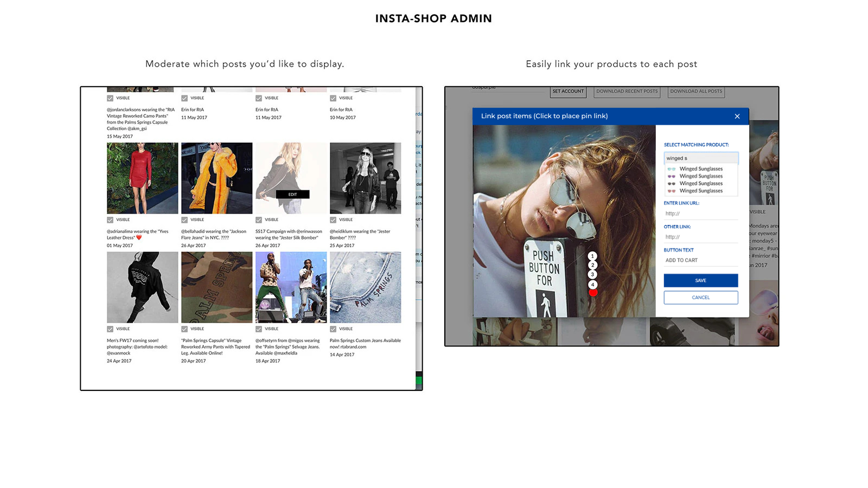This screenshot has width=868, height=488.
Task: Click the matching product search box
Action: tap(701, 158)
